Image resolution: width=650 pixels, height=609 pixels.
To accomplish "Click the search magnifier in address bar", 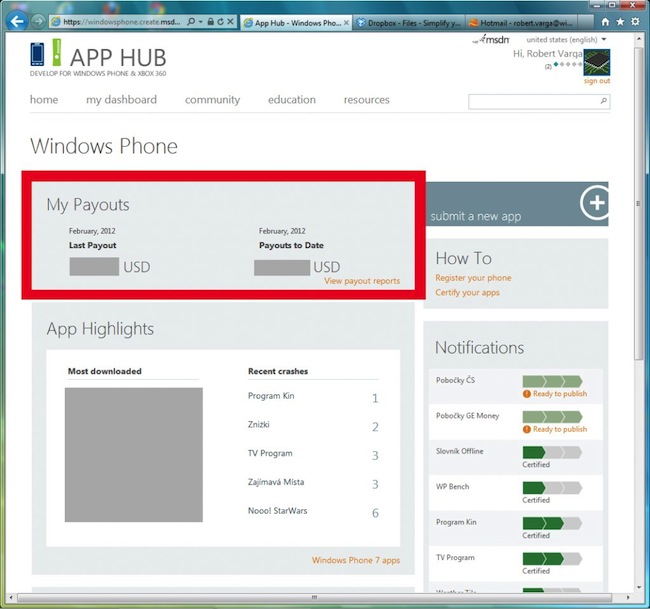I will 191,22.
